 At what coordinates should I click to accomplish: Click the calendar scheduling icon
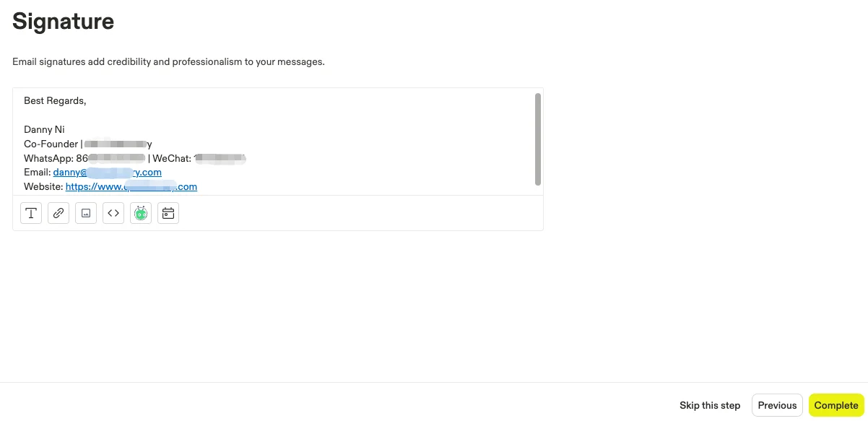(168, 213)
